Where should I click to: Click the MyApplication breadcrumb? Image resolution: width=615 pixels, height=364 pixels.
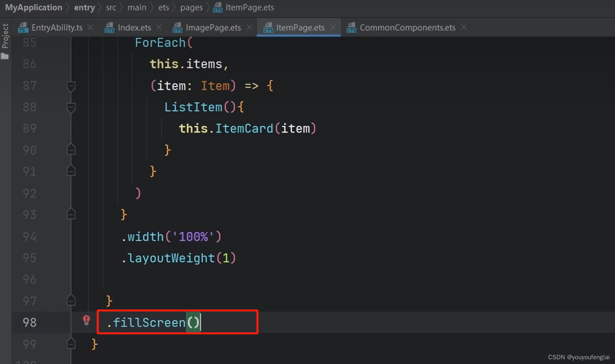pos(34,7)
